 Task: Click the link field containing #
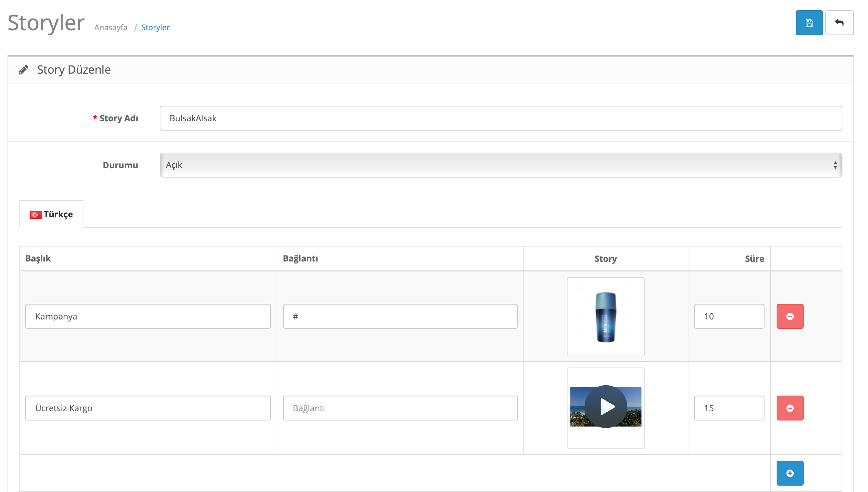(x=400, y=316)
